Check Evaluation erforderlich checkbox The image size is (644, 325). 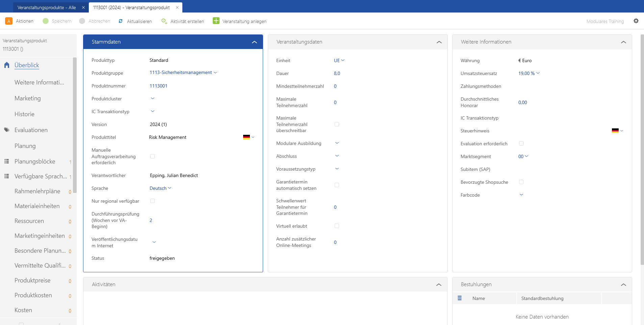tap(521, 144)
